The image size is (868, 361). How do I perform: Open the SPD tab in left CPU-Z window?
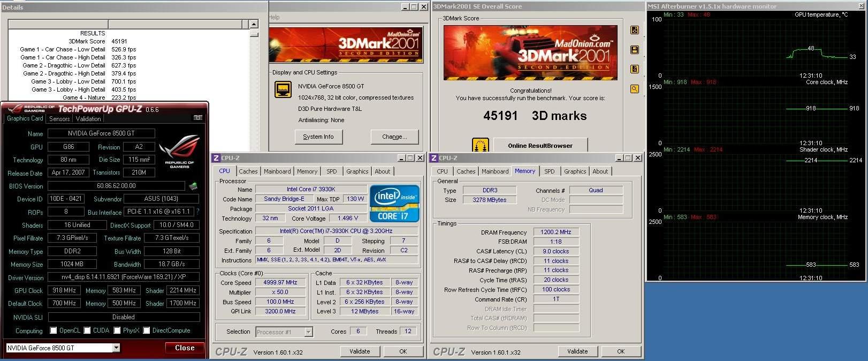pyautogui.click(x=332, y=171)
